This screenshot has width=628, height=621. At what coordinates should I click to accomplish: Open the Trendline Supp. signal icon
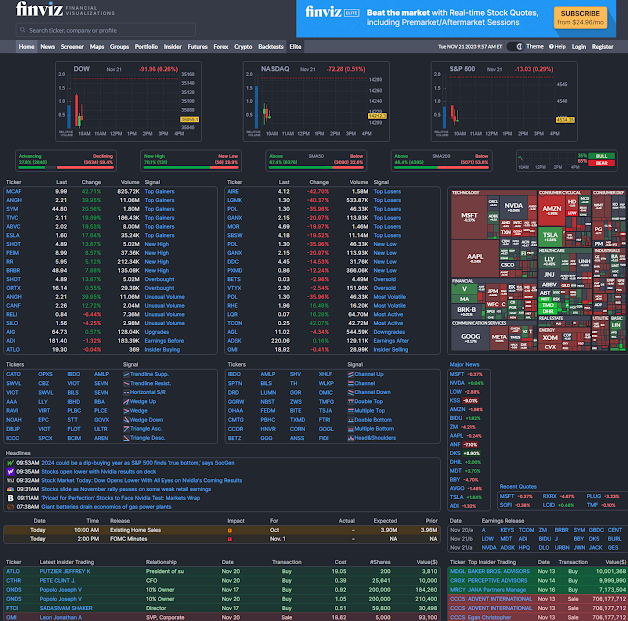point(126,374)
